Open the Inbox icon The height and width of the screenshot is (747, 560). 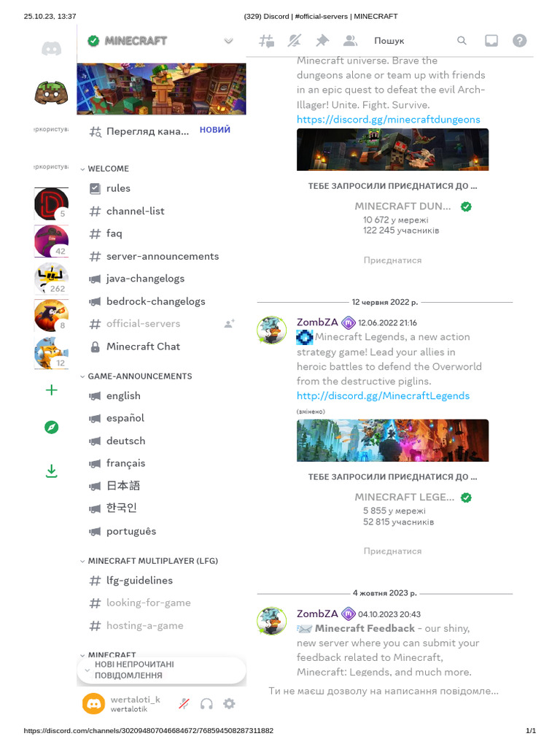[491, 41]
